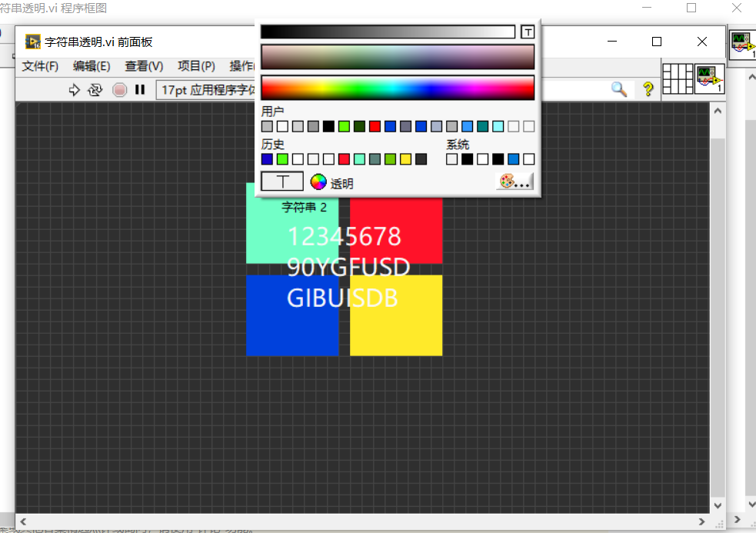Click the string text 12345678
This screenshot has width=756, height=533.
345,236
